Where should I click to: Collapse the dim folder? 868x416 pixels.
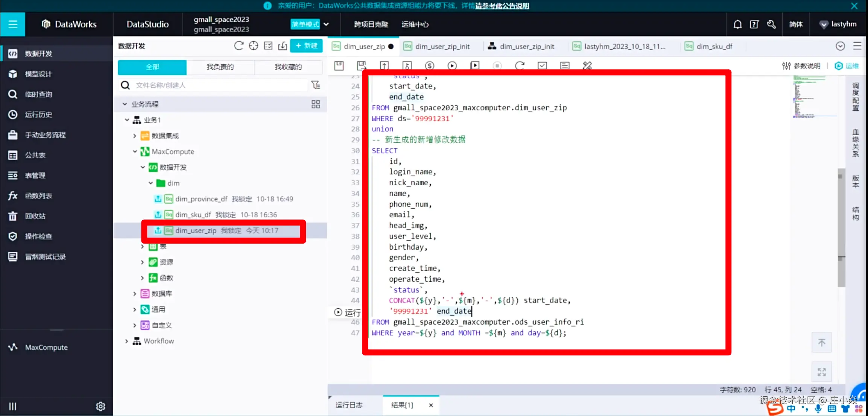150,183
